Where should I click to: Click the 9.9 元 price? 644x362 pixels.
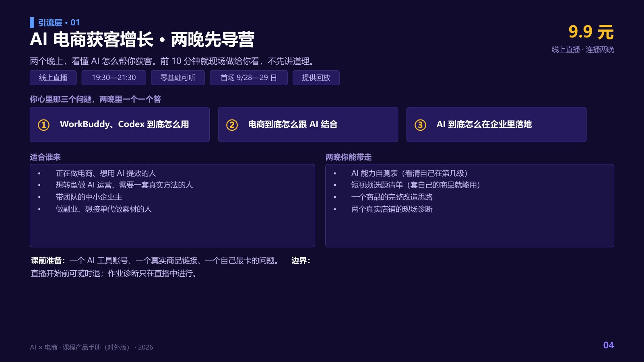pos(591,32)
